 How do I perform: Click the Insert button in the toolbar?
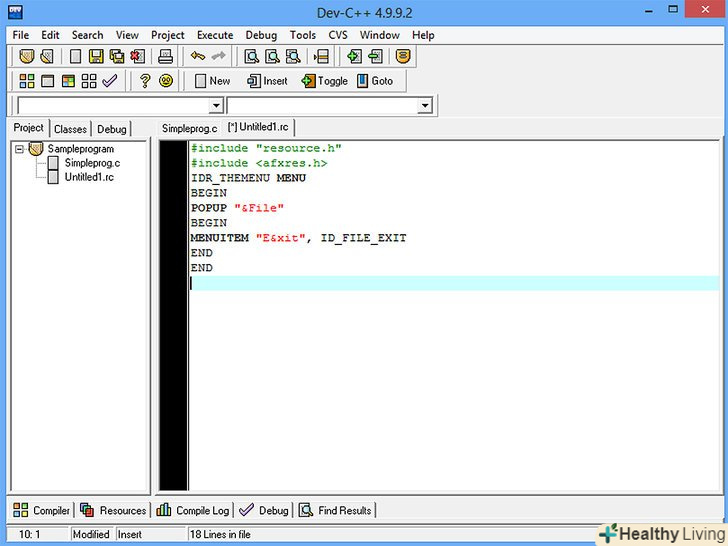coord(266,81)
